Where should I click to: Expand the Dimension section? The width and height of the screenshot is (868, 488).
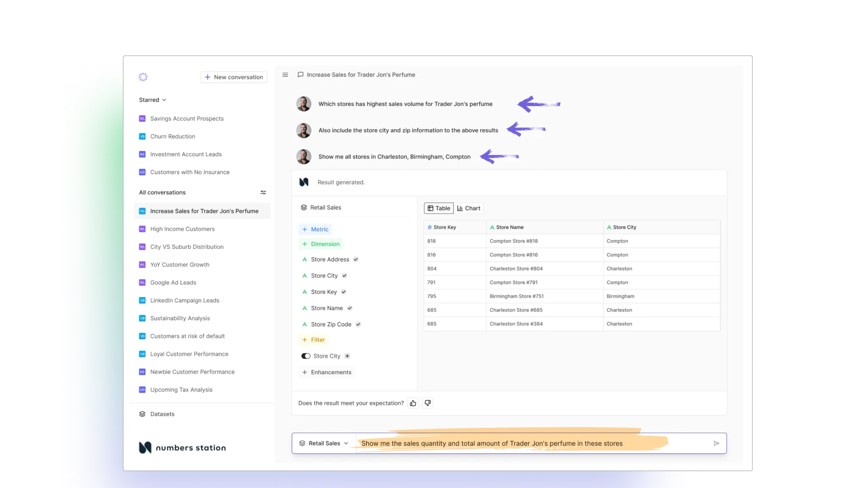click(320, 244)
